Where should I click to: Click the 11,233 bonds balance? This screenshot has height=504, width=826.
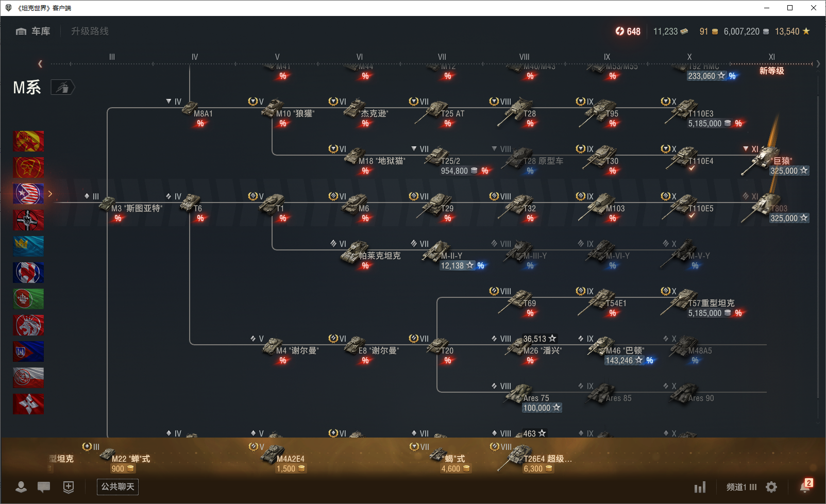(670, 31)
